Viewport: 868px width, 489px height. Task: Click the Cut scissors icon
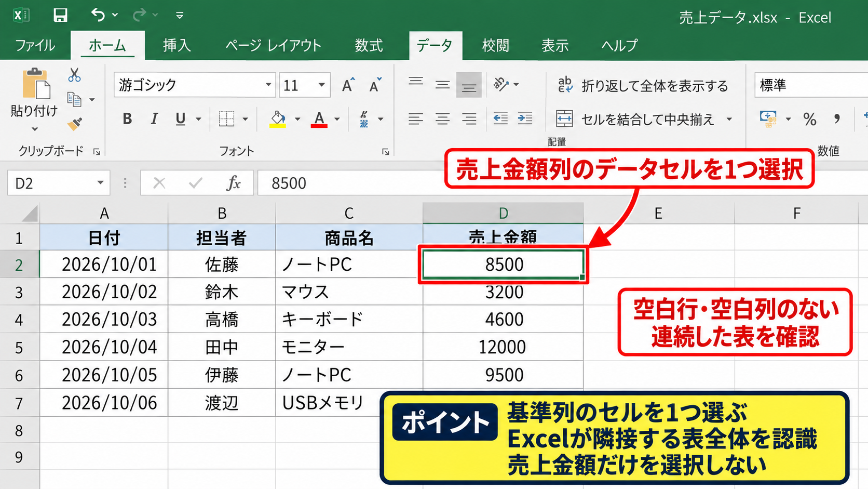[74, 75]
